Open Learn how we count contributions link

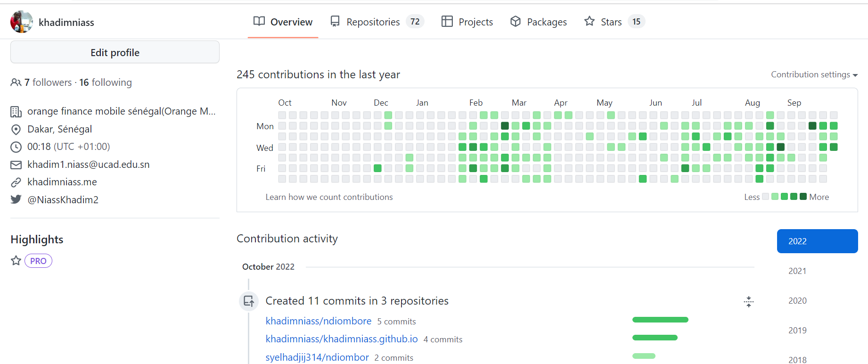(329, 197)
